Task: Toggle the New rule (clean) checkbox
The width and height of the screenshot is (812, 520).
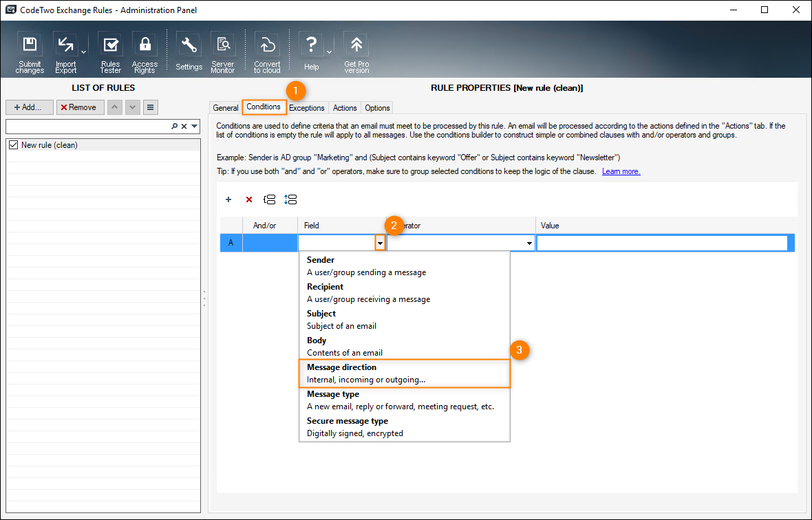Action: pyautogui.click(x=14, y=145)
